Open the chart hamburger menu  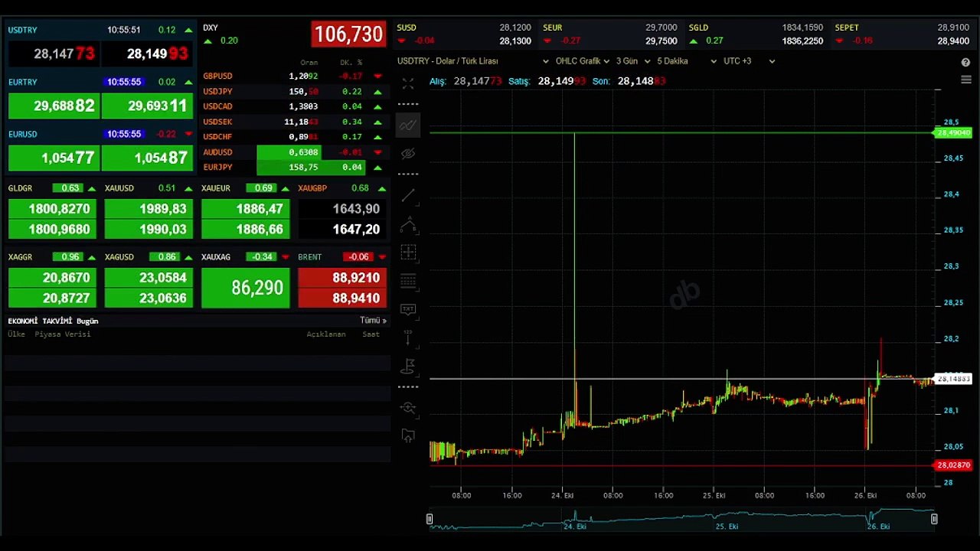tap(965, 80)
